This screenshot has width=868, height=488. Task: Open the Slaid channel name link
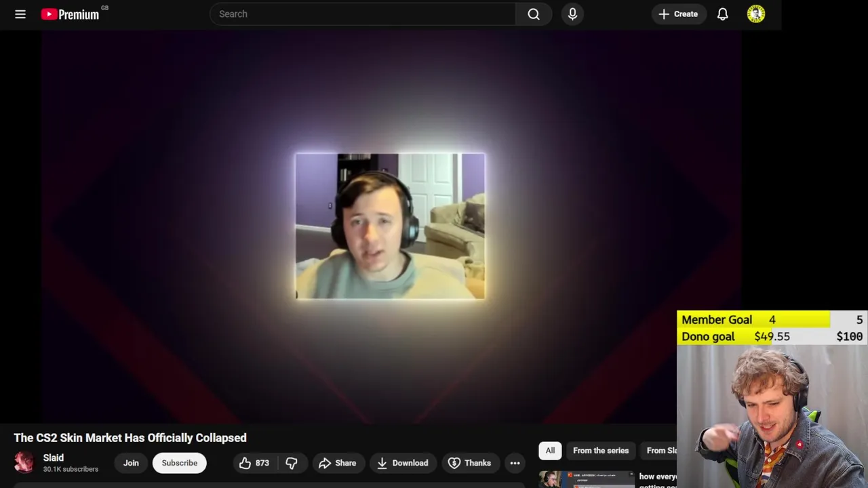point(54,457)
